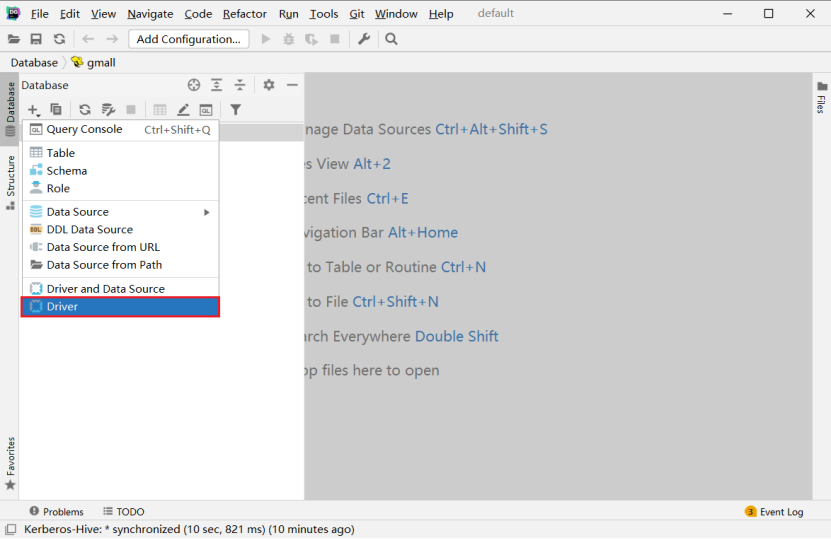Click the Search Everywhere magnifier icon
This screenshot has height=539, width=831.
pos(391,39)
